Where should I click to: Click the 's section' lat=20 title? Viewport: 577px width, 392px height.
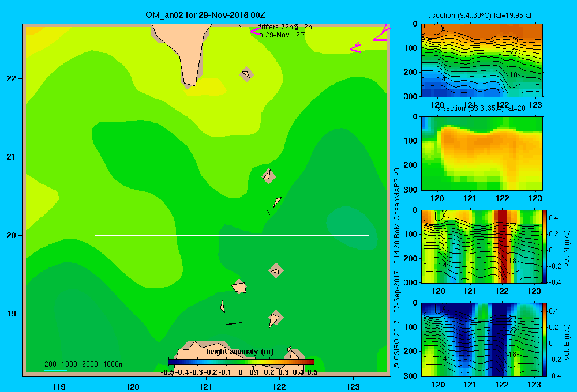[481, 108]
